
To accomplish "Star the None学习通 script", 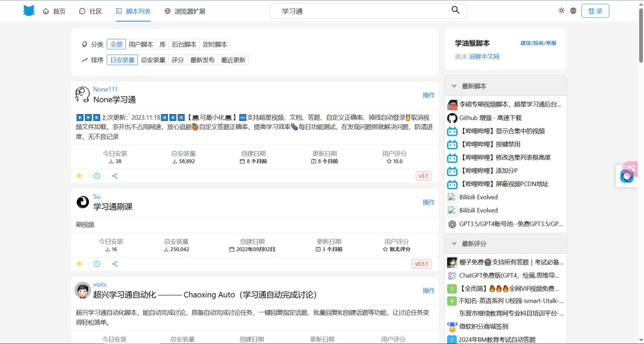I will [x=79, y=176].
